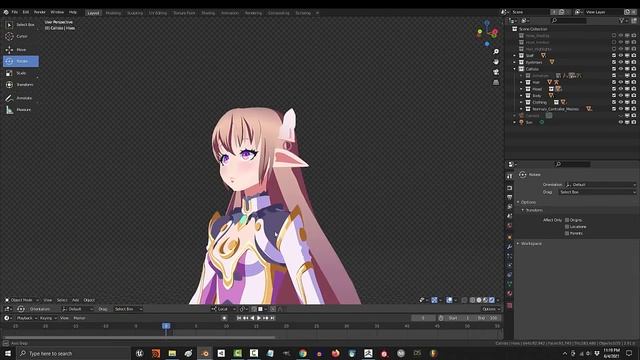Hide the Sun object with eye icon
640x360 pixels.
620,122
